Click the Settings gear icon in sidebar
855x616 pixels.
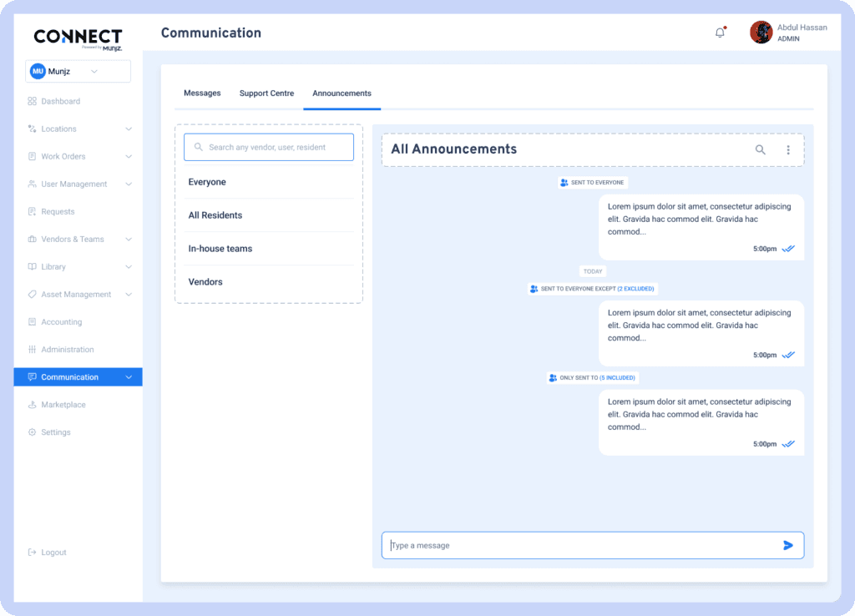(32, 432)
